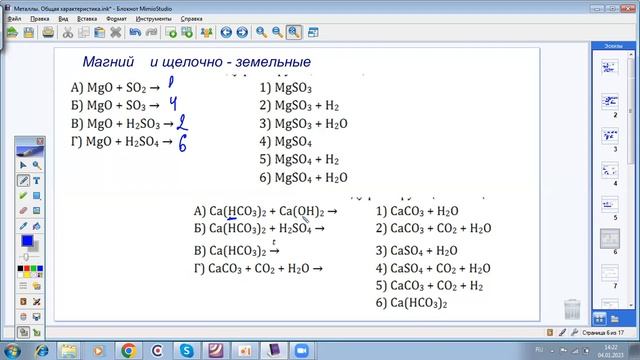
Task: Open the Справка menu
Action: (191, 19)
